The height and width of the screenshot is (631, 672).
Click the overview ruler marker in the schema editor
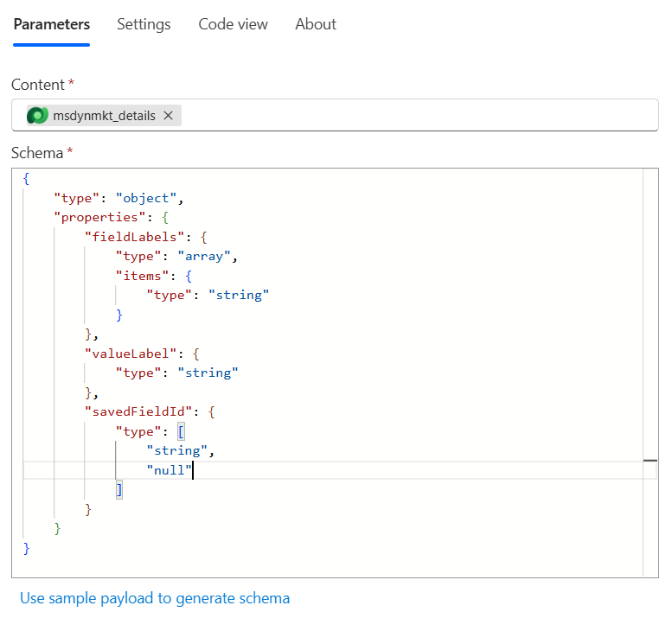(x=650, y=462)
